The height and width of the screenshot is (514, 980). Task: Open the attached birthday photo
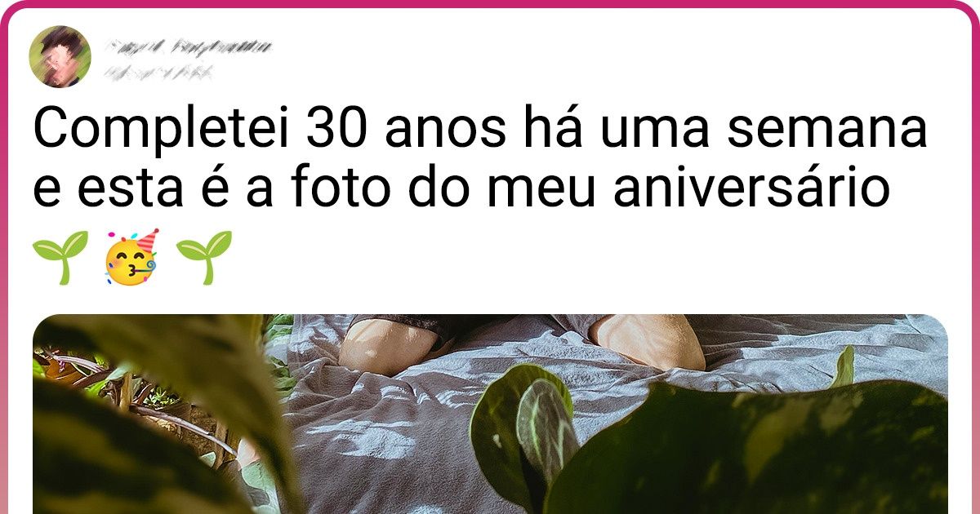pos(490,414)
